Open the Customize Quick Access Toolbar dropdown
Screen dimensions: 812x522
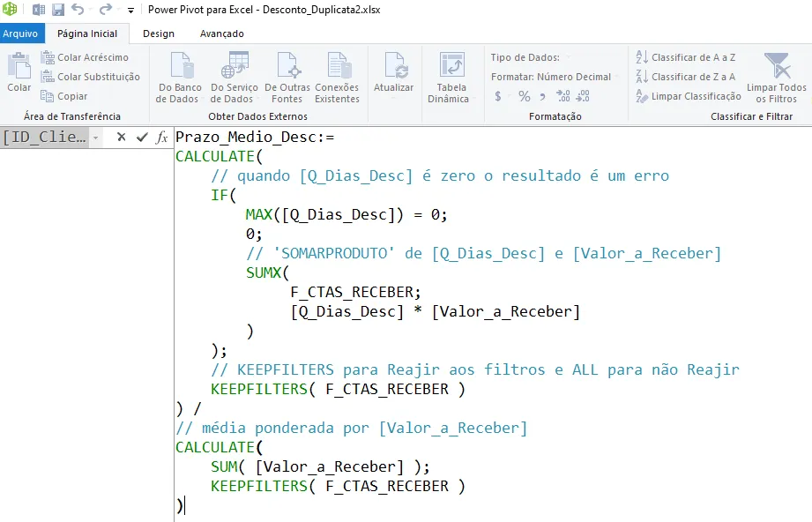click(x=130, y=11)
